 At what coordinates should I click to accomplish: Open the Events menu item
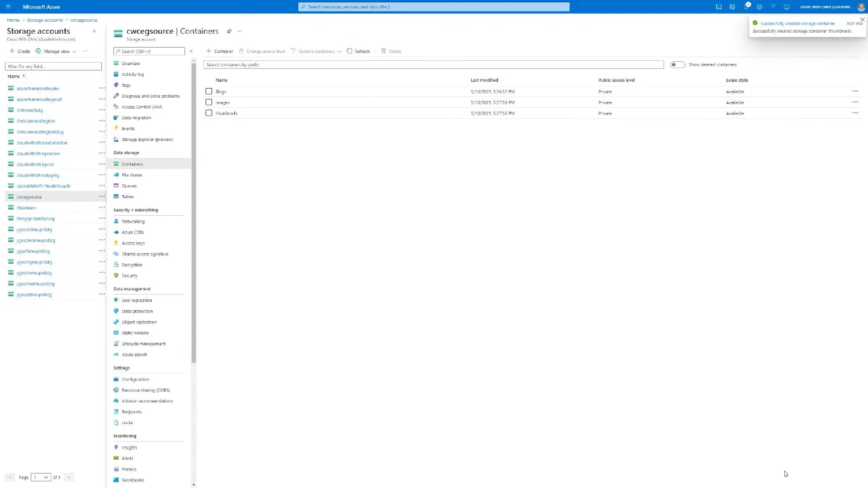[128, 128]
